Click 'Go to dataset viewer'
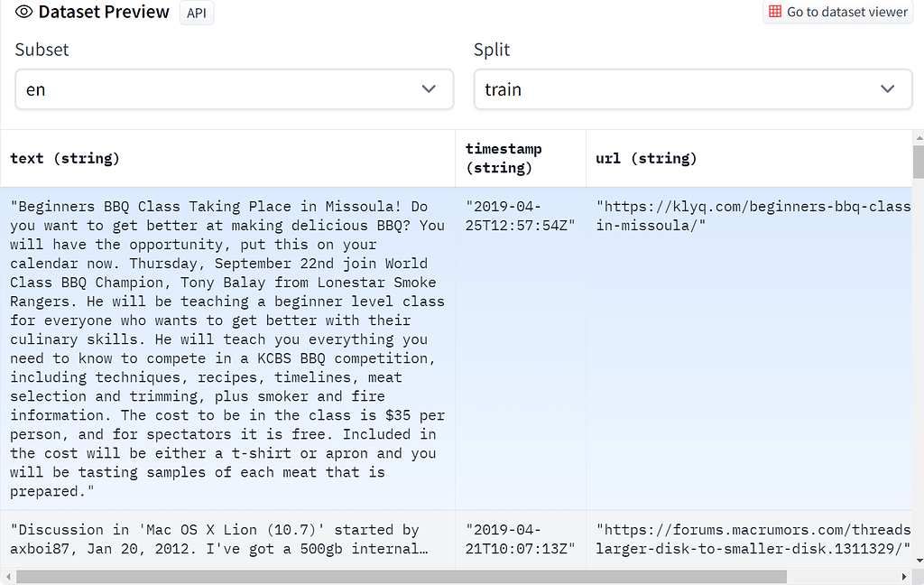 837,12
